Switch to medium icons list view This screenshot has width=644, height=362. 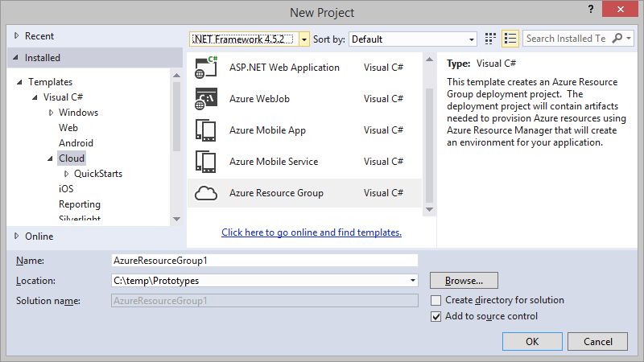tap(510, 39)
